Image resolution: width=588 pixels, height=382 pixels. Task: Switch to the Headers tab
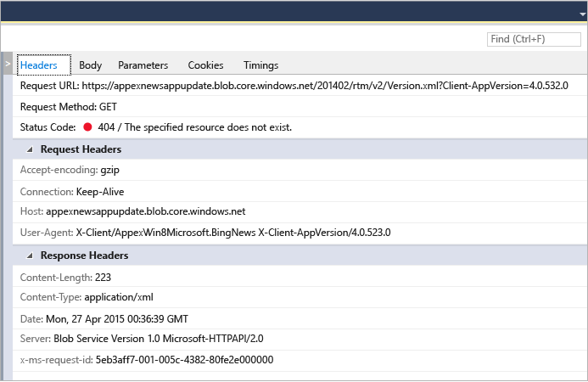(x=43, y=65)
